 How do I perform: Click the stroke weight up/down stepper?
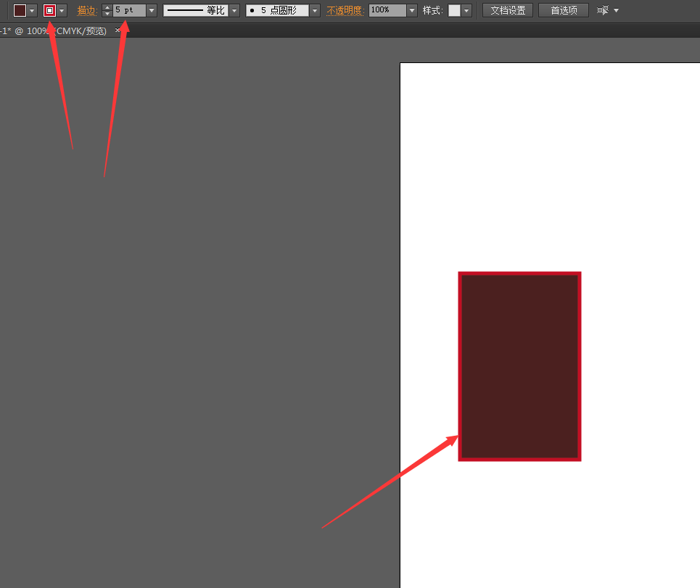tap(107, 10)
